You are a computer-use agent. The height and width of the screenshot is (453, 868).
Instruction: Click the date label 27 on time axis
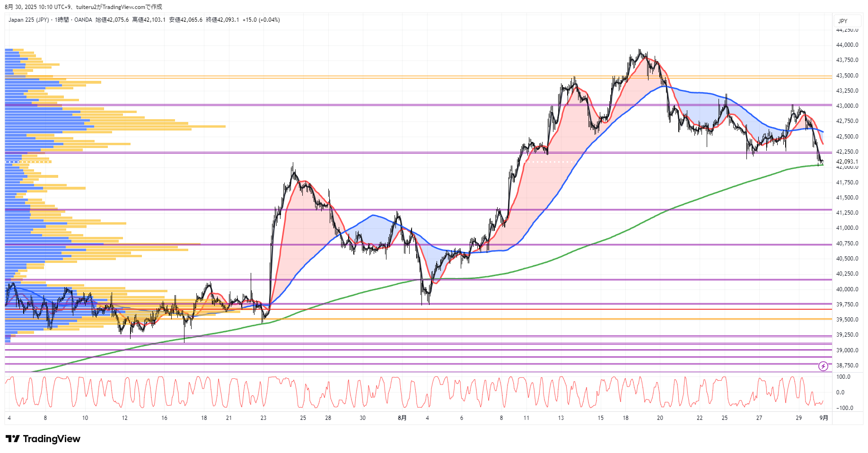759,418
